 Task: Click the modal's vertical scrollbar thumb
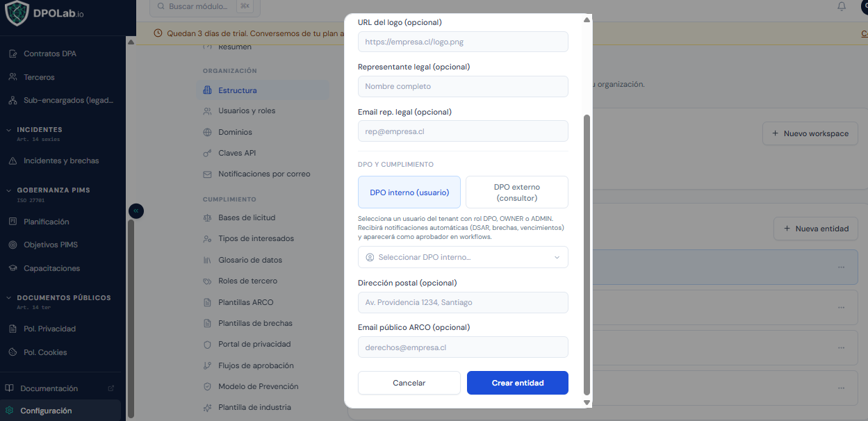tap(587, 255)
